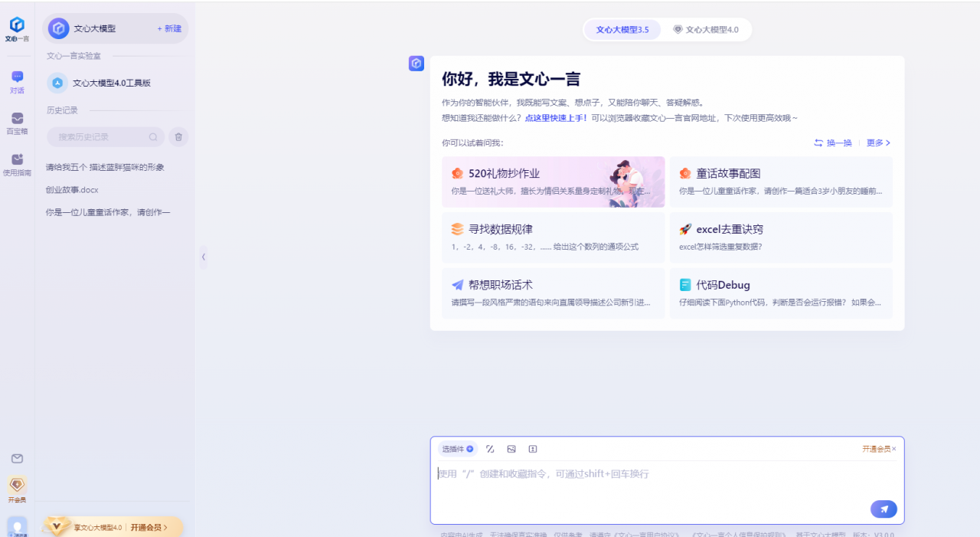Click the 开会员 badge icon in the sidebar
Image resolution: width=980 pixels, height=537 pixels.
coord(17,485)
